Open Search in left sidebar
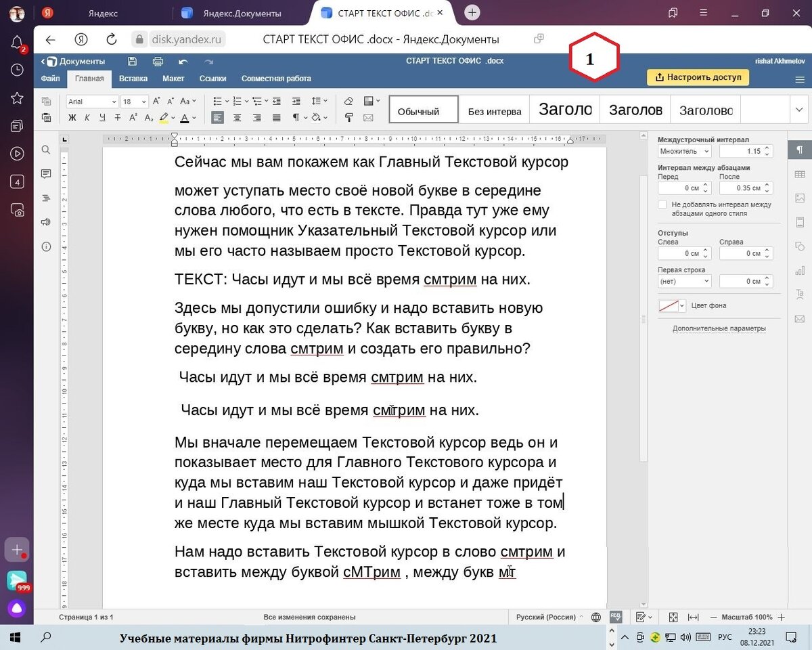The width and height of the screenshot is (812, 650). pyautogui.click(x=46, y=150)
